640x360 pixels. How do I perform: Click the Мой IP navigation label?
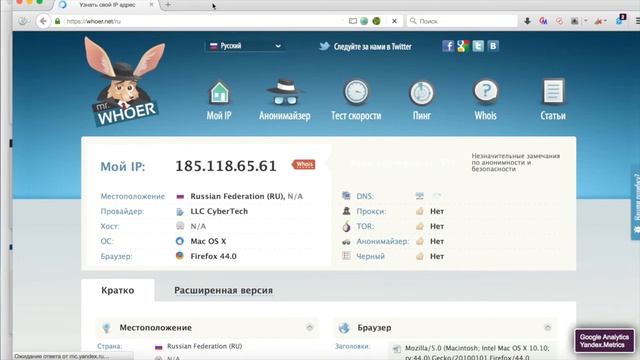(x=219, y=116)
